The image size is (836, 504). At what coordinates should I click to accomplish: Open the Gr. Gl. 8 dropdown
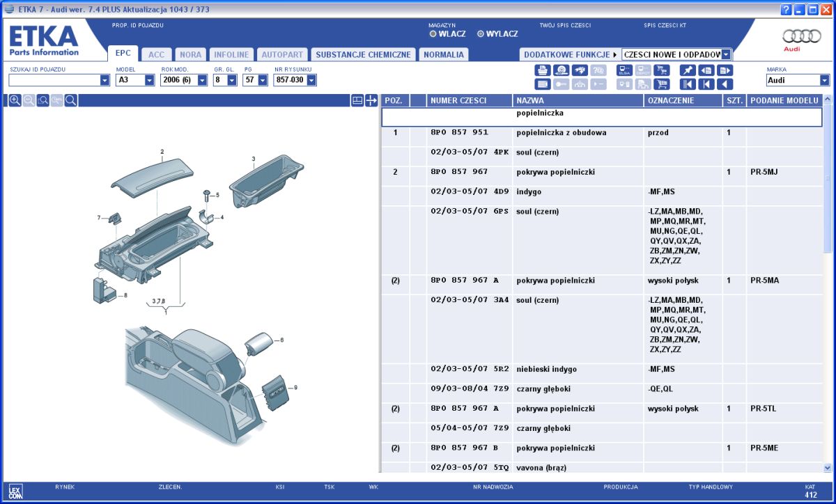coord(232,80)
